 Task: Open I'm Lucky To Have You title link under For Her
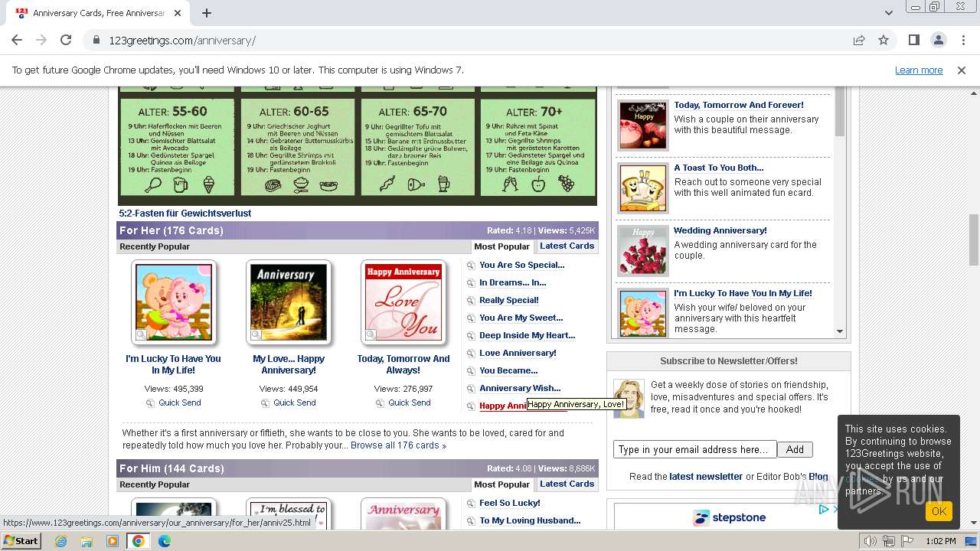point(174,364)
